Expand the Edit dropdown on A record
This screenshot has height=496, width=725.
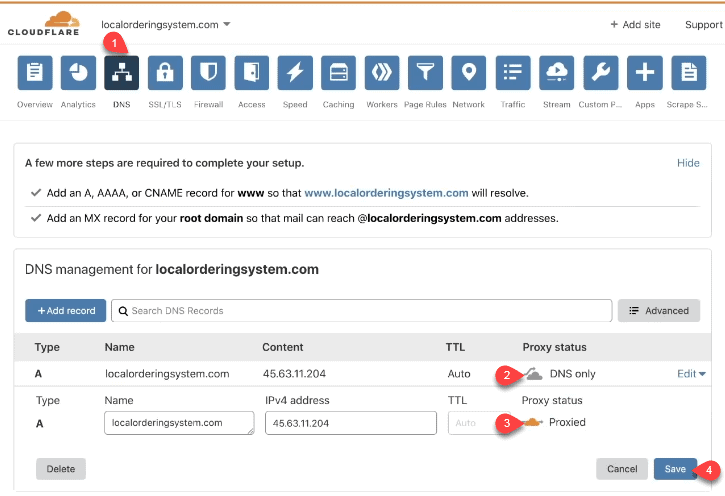(x=691, y=374)
